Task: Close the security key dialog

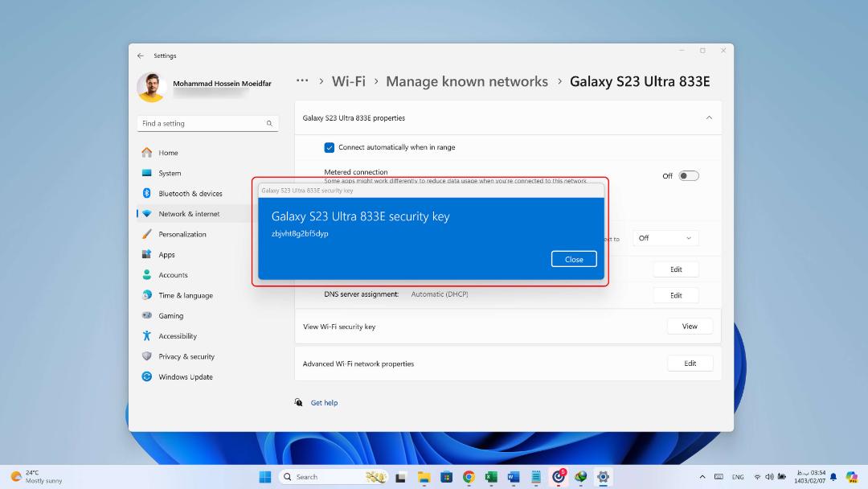Action: click(x=574, y=259)
